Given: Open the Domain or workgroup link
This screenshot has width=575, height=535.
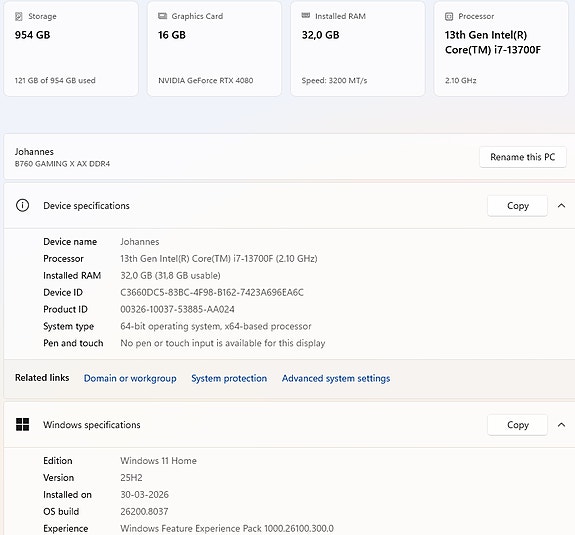Looking at the screenshot, I should [130, 378].
